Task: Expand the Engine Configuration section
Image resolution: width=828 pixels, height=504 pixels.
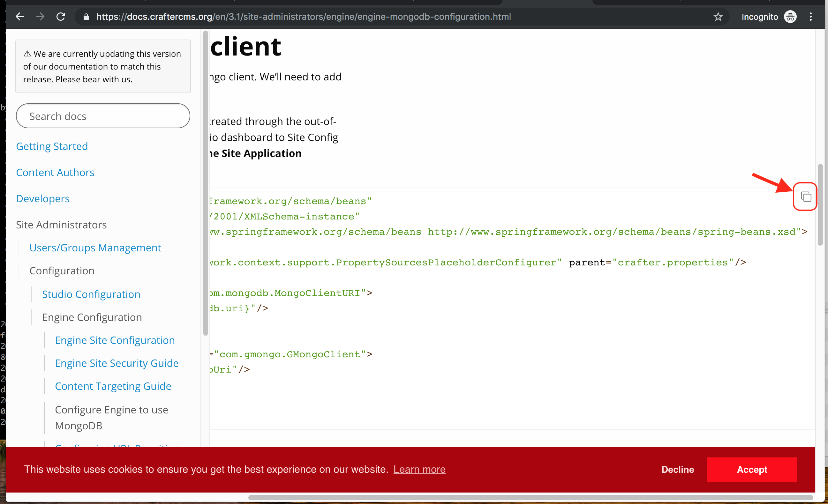Action: (92, 317)
